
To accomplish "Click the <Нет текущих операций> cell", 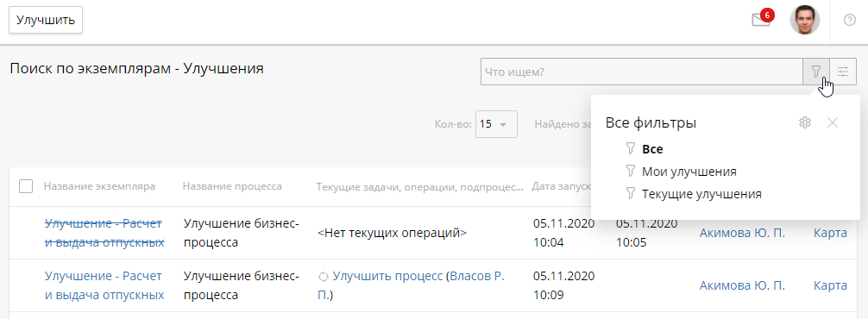I will click(393, 234).
